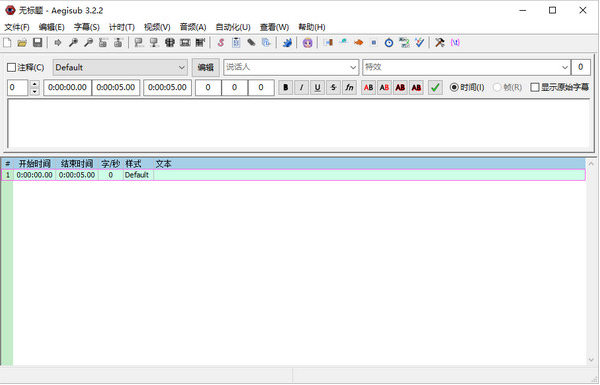Launch ASSDraw anime face icon

307,42
